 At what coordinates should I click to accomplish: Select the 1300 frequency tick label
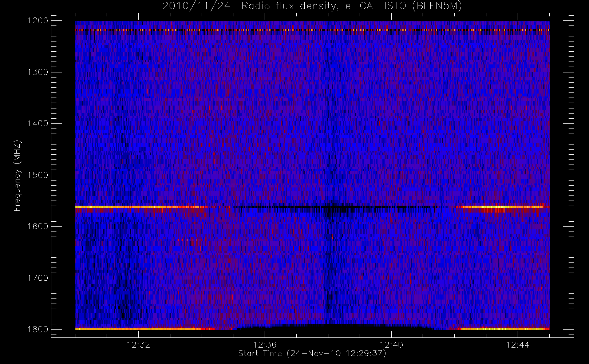pyautogui.click(x=38, y=72)
